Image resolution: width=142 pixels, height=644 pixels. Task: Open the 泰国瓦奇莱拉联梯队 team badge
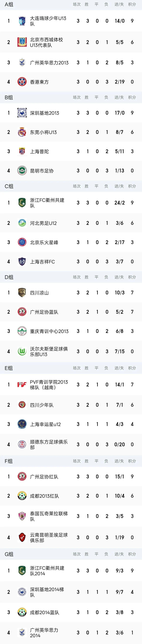pyautogui.click(x=22, y=516)
